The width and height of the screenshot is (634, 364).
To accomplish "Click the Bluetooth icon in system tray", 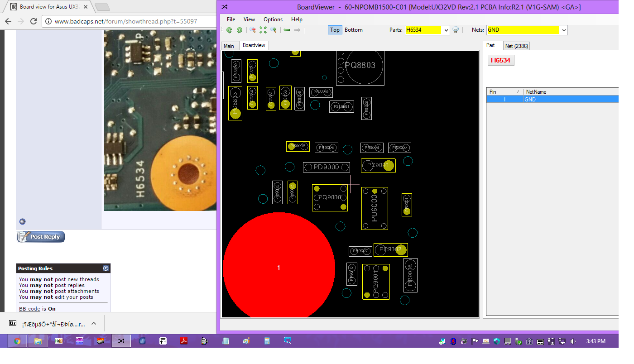I will click(453, 341).
